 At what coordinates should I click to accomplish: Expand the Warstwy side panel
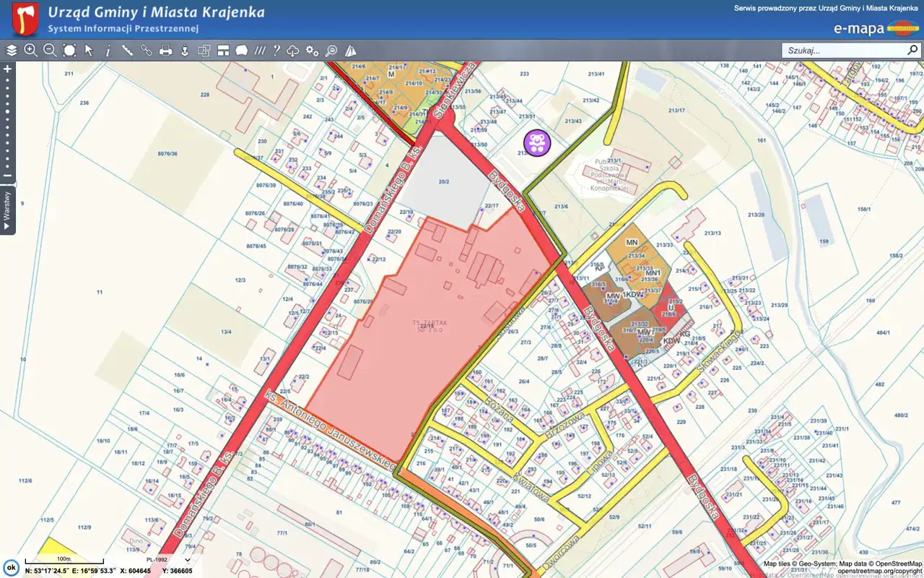pos(7,210)
